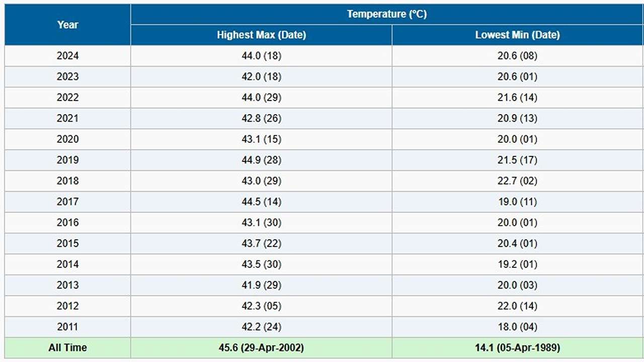
Task: Select the 2014 lowest min value 19.2 (01)
Action: [517, 264]
